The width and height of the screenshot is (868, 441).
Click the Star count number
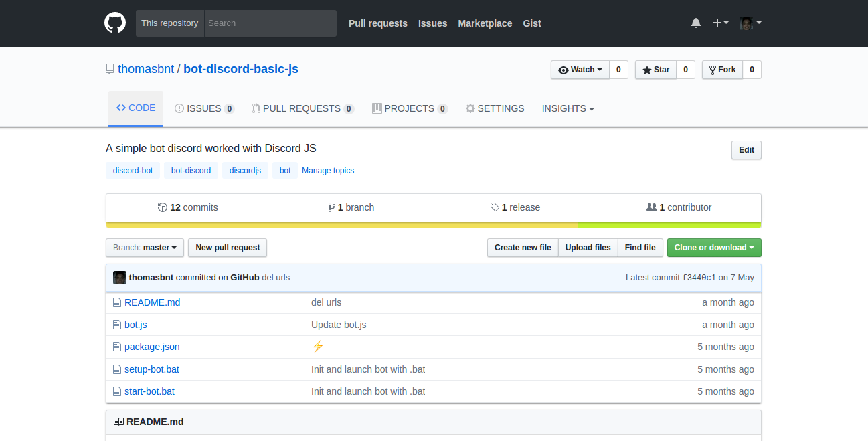[x=685, y=70]
